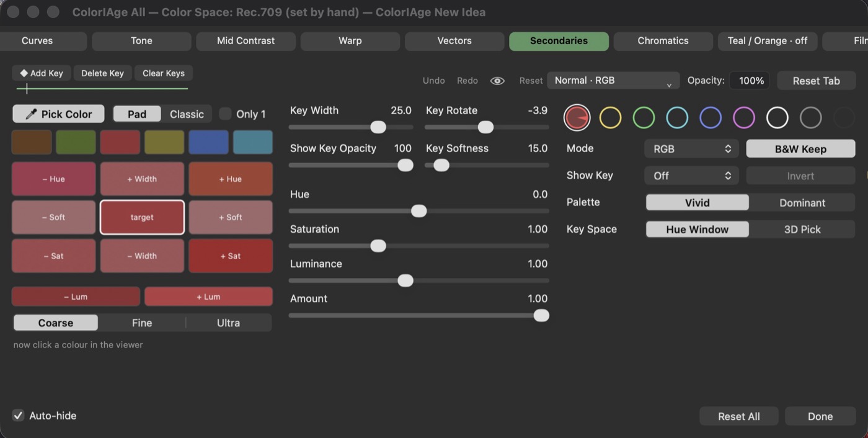Switch to Classic pad mode

tap(187, 114)
